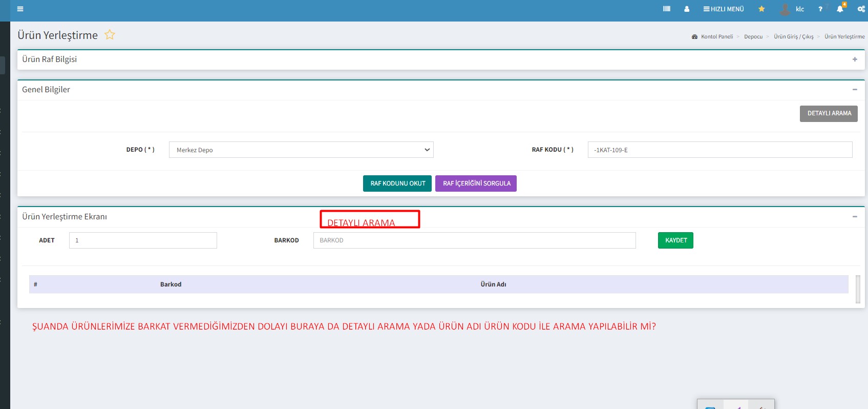This screenshot has height=409, width=868.
Task: Collapse the Genel Bilgiler panel
Action: coord(855,90)
